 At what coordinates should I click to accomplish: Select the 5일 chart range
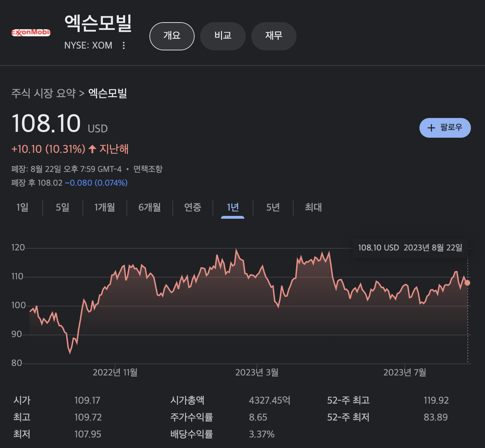pos(63,207)
